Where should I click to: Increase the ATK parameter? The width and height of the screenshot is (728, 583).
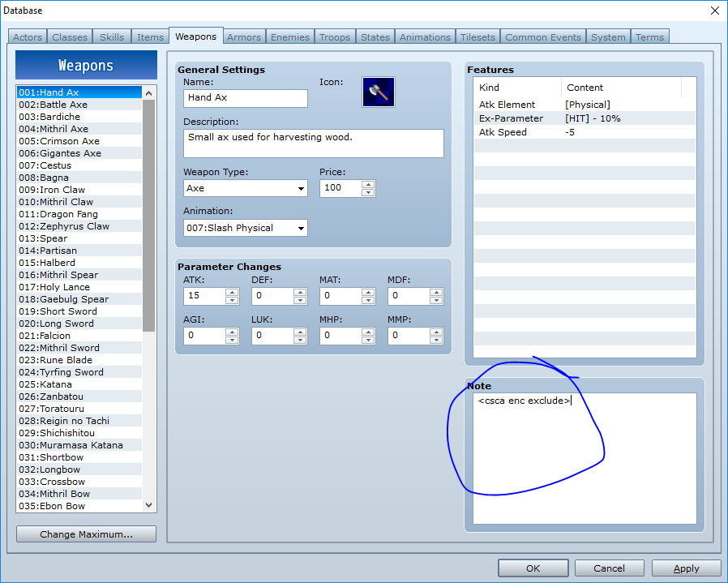pos(232,292)
